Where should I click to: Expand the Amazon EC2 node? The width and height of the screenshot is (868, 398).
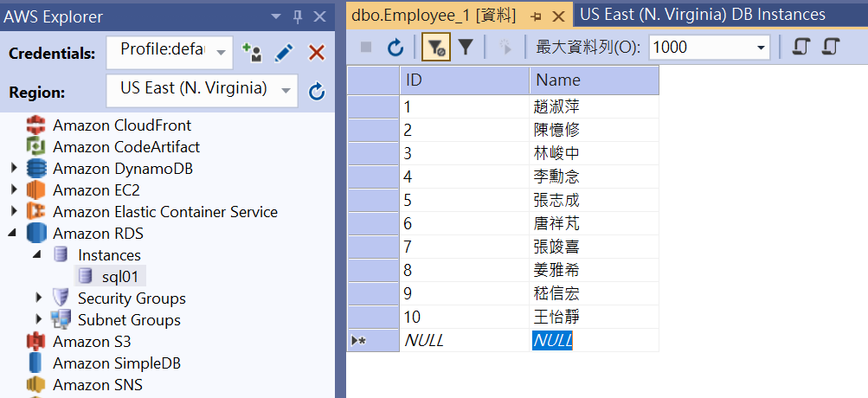14,189
